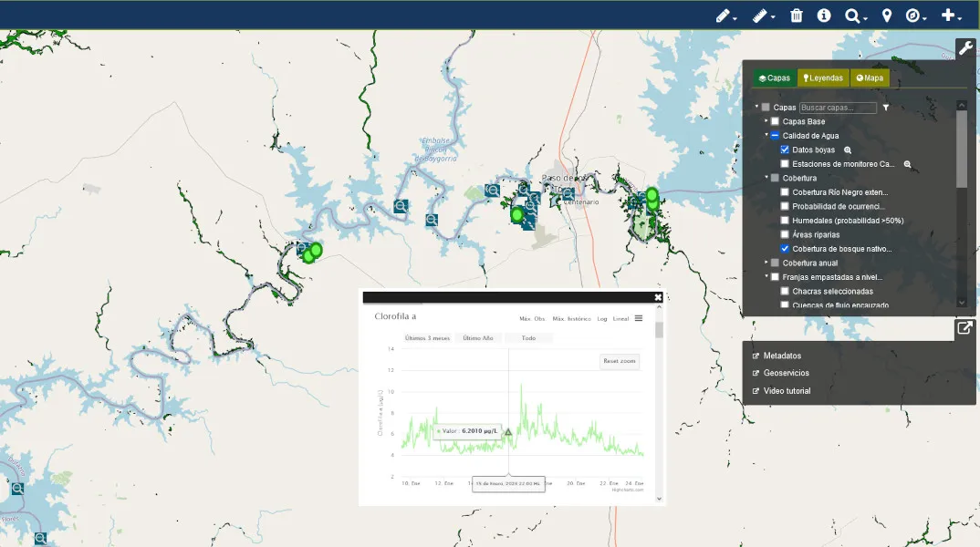Image resolution: width=980 pixels, height=547 pixels.
Task: Collapse the root Capas tree node
Action: point(756,107)
